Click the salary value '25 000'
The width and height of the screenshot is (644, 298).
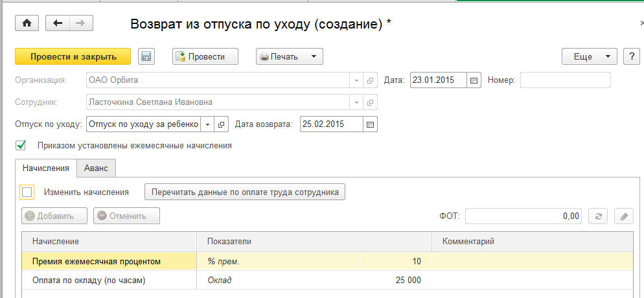(396, 281)
